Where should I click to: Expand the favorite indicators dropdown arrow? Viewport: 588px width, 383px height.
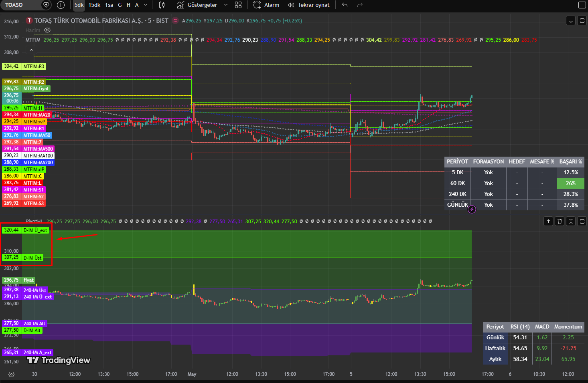pyautogui.click(x=226, y=5)
